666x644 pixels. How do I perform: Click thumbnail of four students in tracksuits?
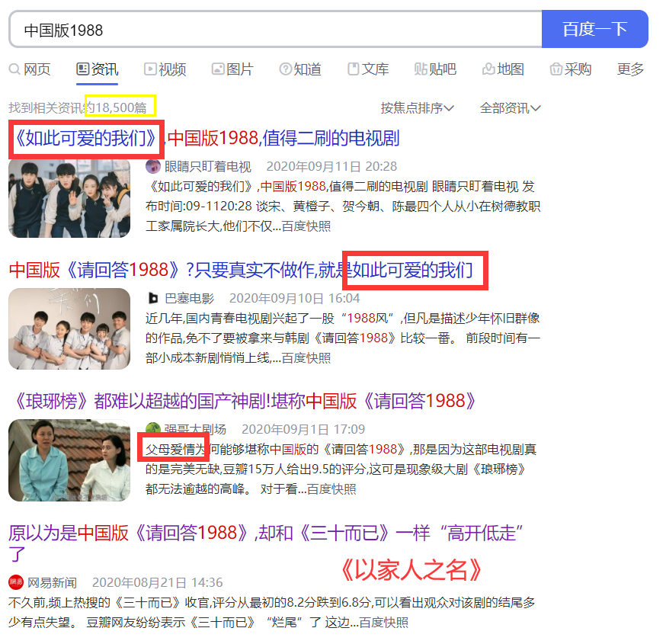[69, 198]
